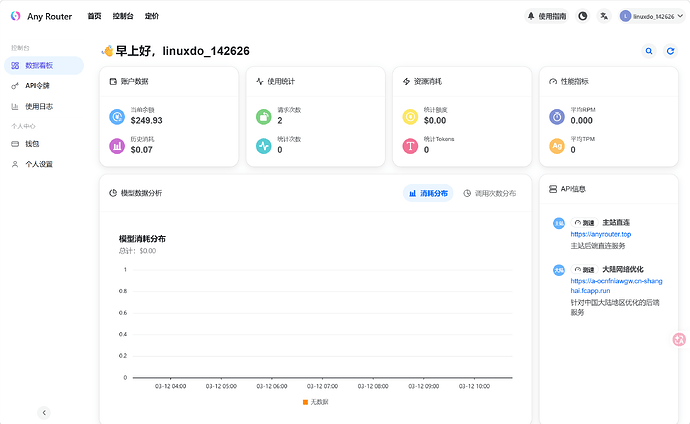690x424 pixels.
Task: Click the refresh icon beside the greeting
Action: pos(670,51)
